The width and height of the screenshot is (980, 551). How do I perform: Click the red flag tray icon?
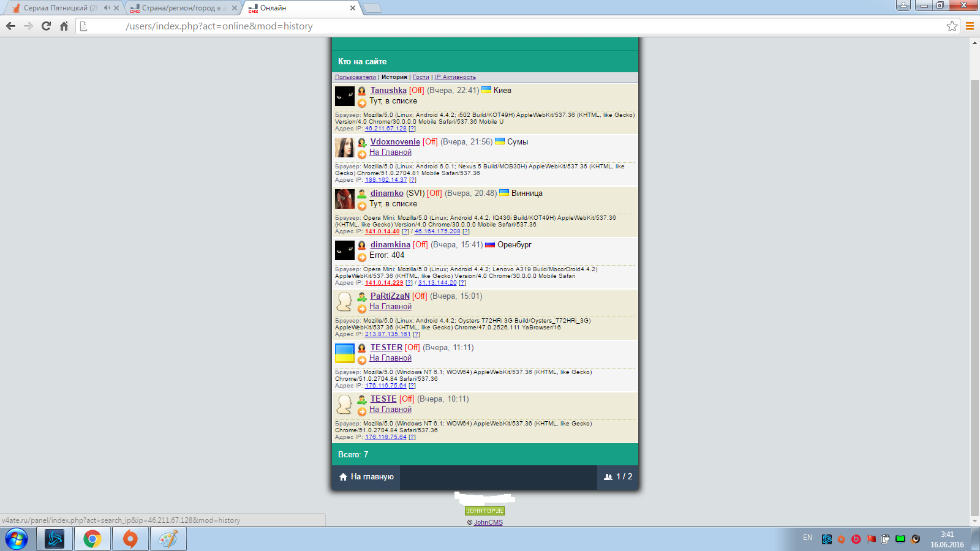(871, 539)
